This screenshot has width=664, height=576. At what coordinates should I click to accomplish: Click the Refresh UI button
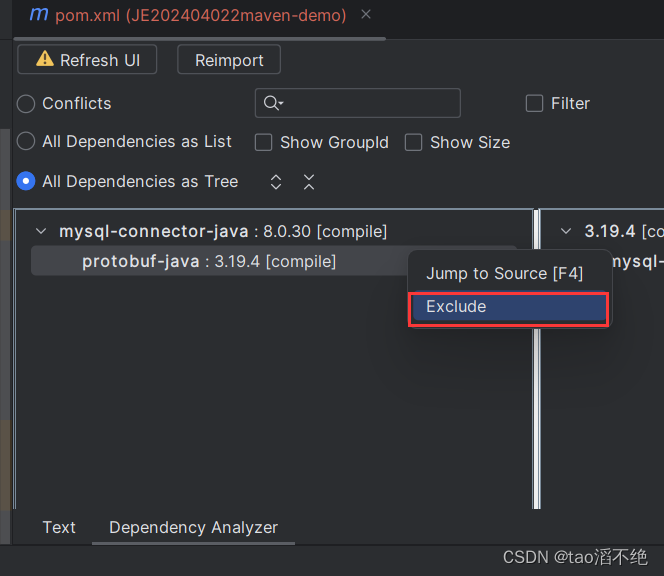click(x=87, y=60)
